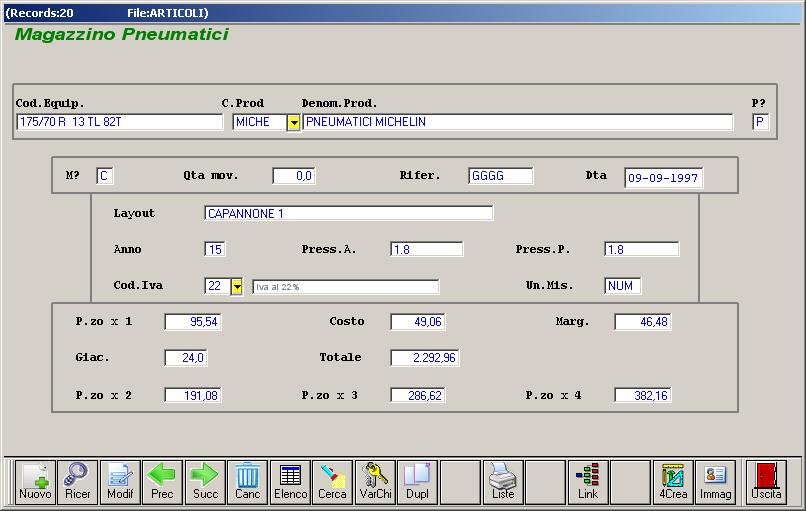Click the Marg. field 46,48
The width and height of the screenshot is (806, 511).
(x=643, y=322)
